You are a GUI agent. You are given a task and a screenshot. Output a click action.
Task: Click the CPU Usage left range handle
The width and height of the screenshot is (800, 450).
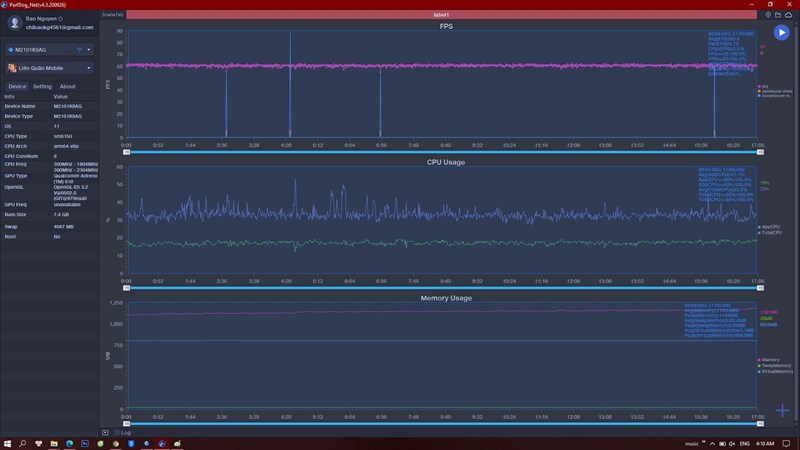pos(127,288)
